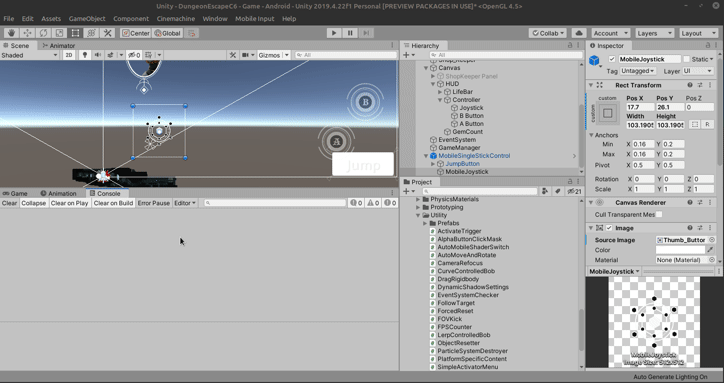Toggle the Static checkbox
The height and width of the screenshot is (383, 724).
coord(687,59)
